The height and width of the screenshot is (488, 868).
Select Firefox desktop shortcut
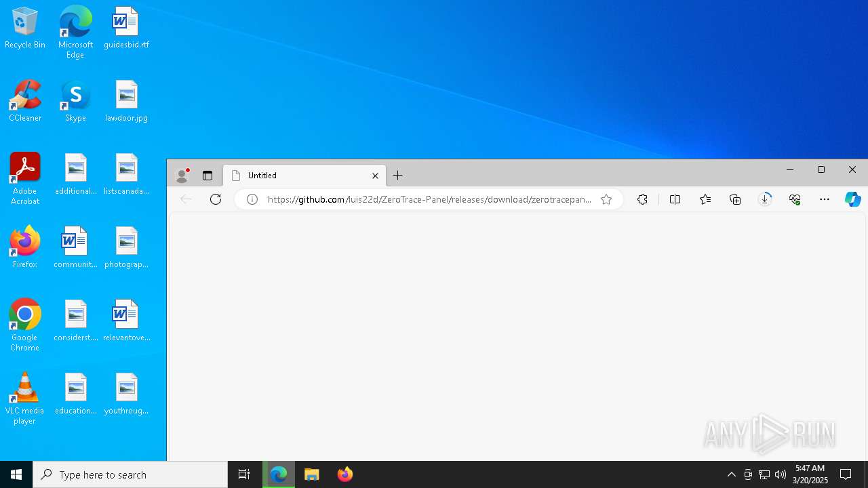pos(25,247)
